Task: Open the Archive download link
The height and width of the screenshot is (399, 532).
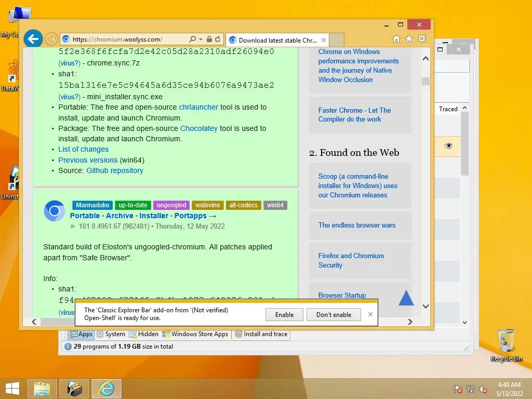Action: (x=119, y=216)
